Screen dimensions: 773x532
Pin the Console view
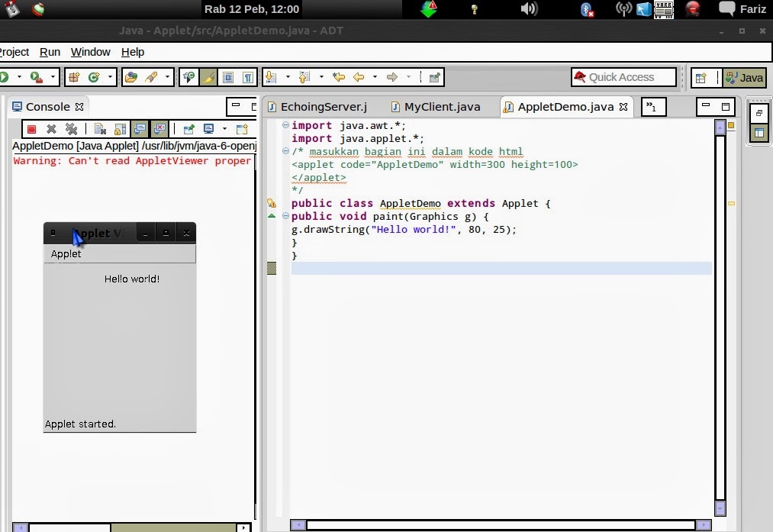[x=188, y=128]
